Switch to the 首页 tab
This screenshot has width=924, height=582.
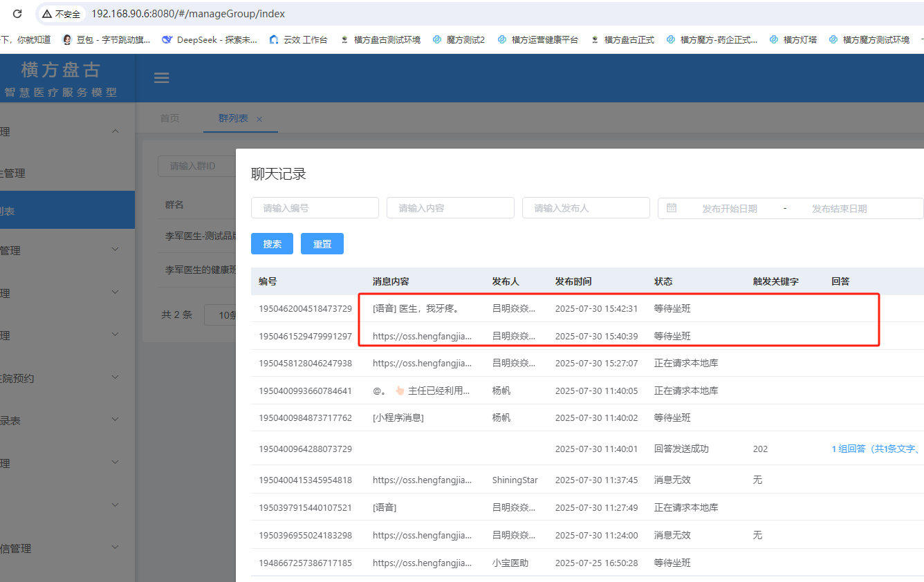[169, 118]
